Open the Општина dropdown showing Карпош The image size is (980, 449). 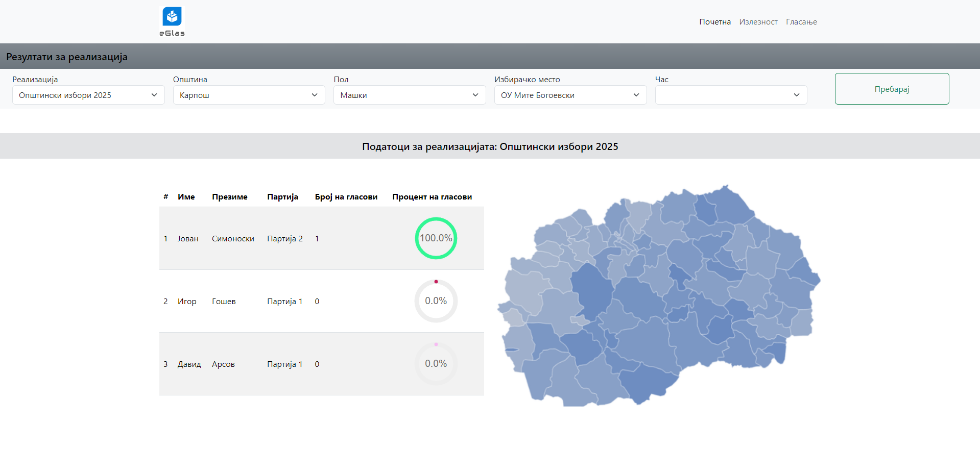pos(249,95)
